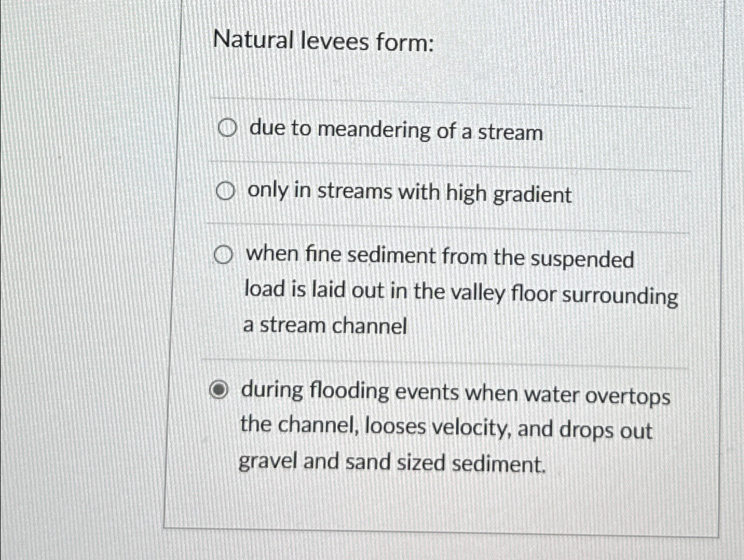Image resolution: width=744 pixels, height=560 pixels.
Task: Select the radio button for "due to meandering of a stream"
Action: coord(227,128)
